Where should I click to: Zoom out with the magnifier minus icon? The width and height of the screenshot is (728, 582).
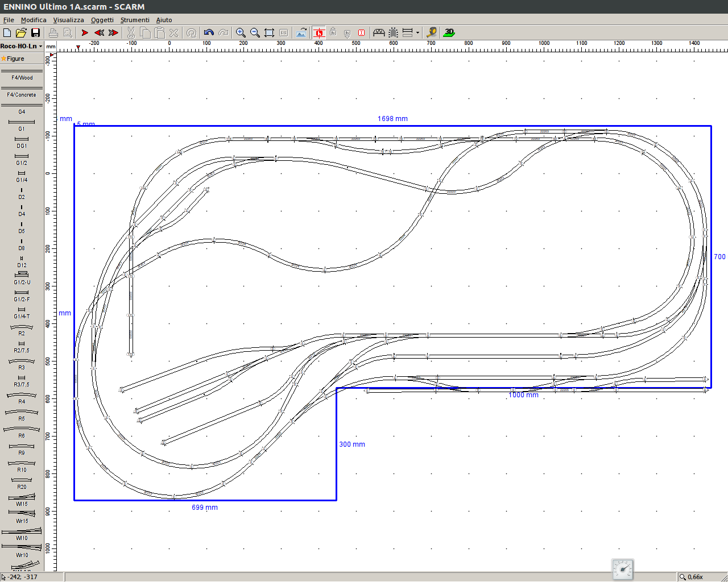click(x=255, y=33)
